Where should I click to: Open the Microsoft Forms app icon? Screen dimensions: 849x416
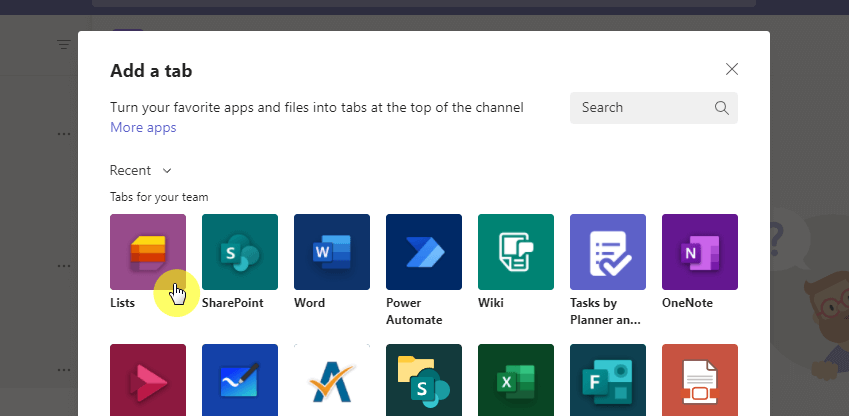[608, 380]
